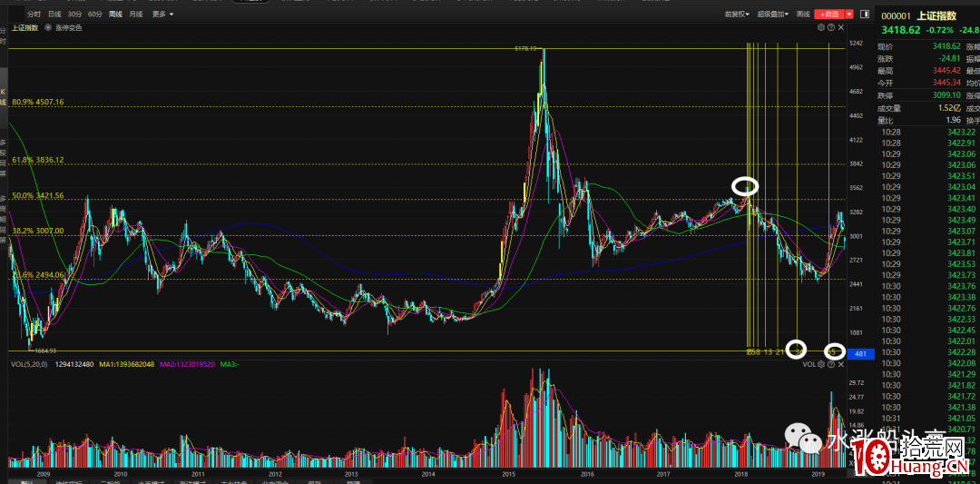Select the 周线 weekly period
Image resolution: width=980 pixels, height=484 pixels.
click(x=115, y=14)
